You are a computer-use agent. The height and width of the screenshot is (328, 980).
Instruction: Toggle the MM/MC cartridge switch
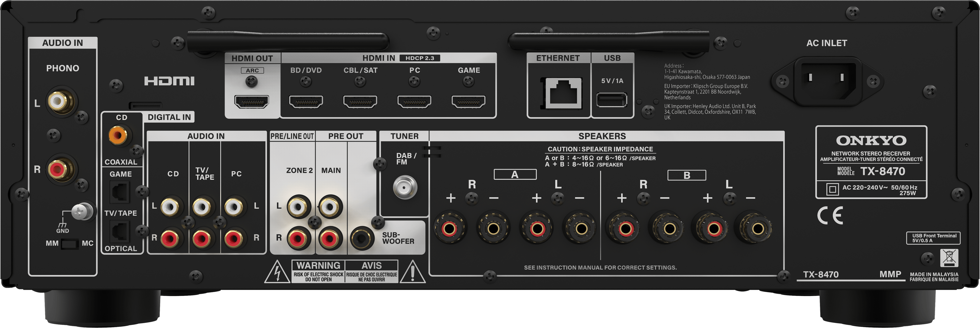pos(70,244)
